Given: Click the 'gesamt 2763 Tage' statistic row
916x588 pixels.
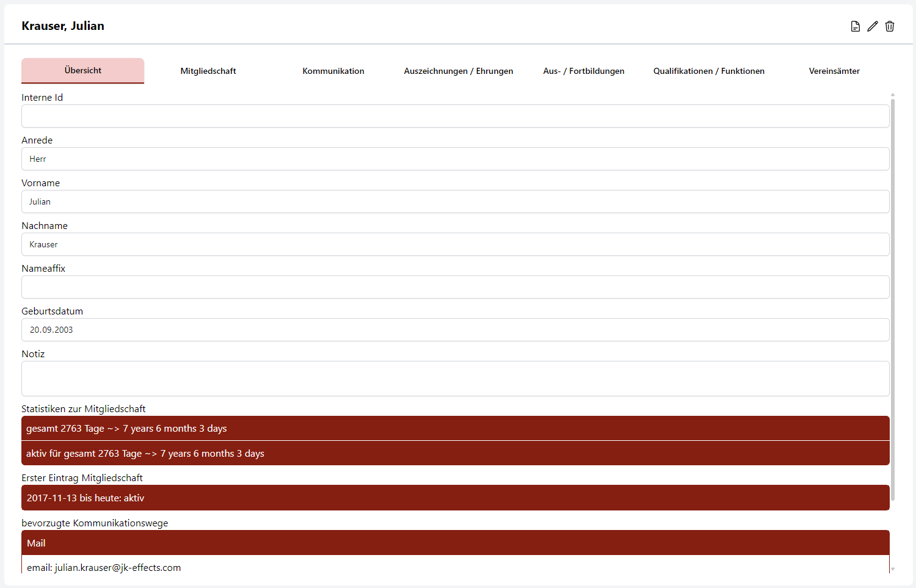Looking at the screenshot, I should (456, 428).
